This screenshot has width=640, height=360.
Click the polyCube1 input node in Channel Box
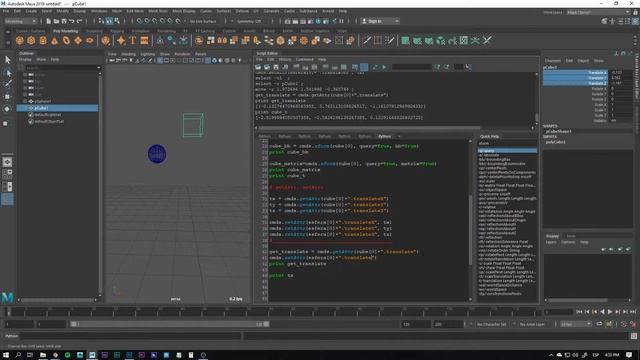(x=556, y=142)
